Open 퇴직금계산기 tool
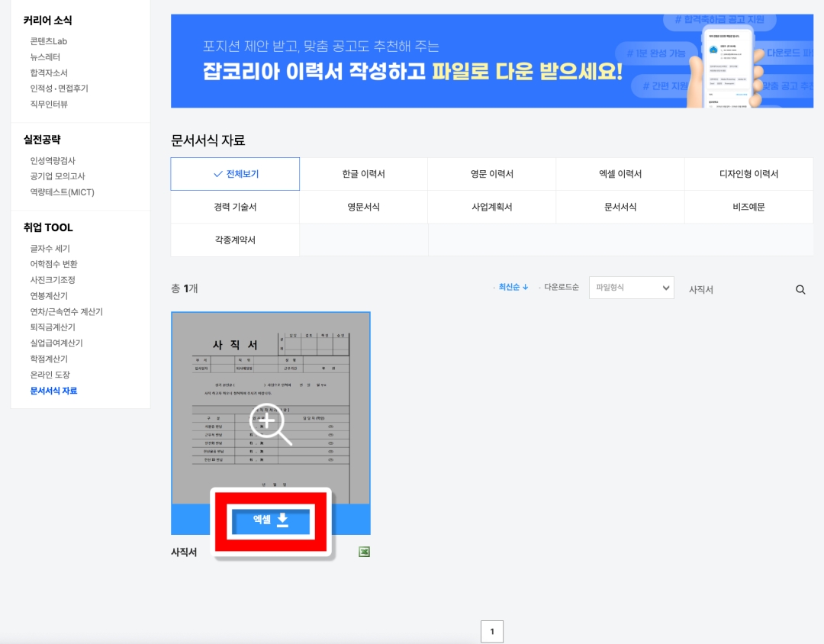The image size is (824, 644). [x=53, y=327]
